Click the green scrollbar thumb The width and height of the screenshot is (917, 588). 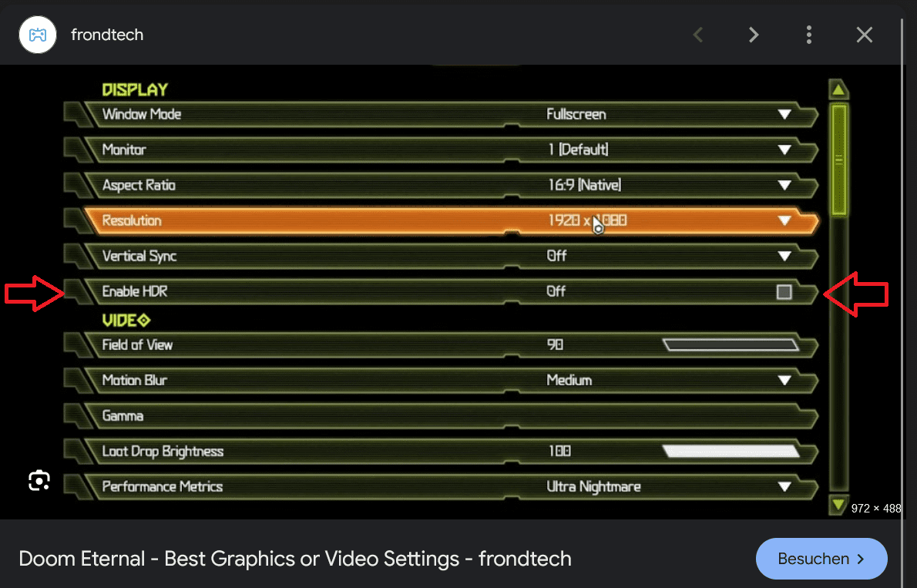(x=838, y=160)
